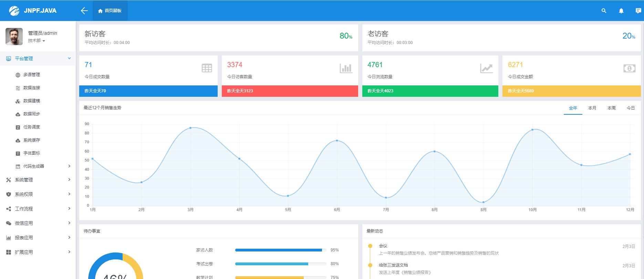Expand the 系统管理 menu arrow
This screenshot has height=279, width=644.
pyautogui.click(x=69, y=179)
